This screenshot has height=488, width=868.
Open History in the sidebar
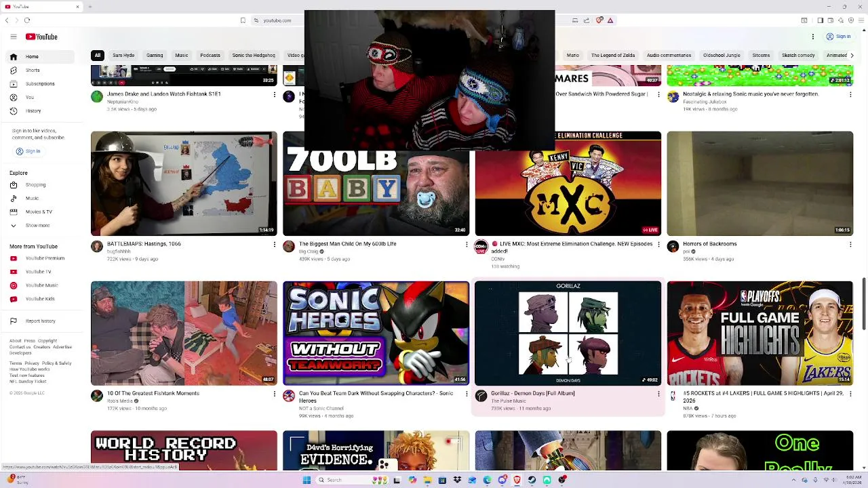33,110
